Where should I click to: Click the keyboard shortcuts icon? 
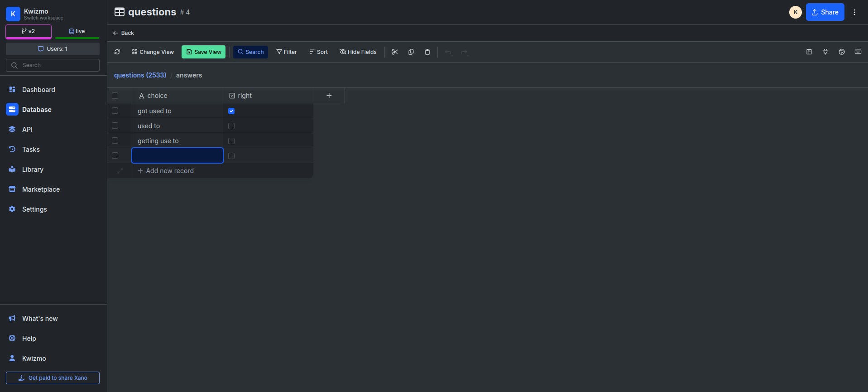[858, 52]
